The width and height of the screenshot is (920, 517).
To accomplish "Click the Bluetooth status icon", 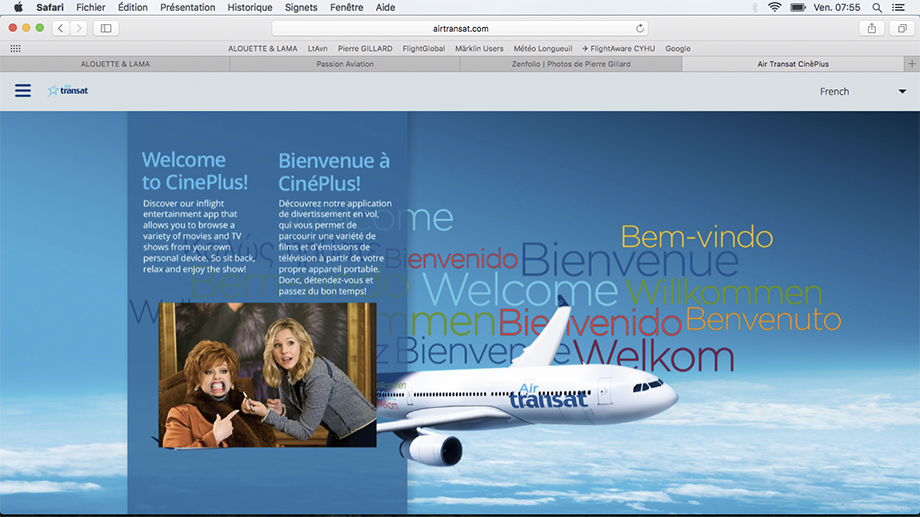I will [755, 8].
